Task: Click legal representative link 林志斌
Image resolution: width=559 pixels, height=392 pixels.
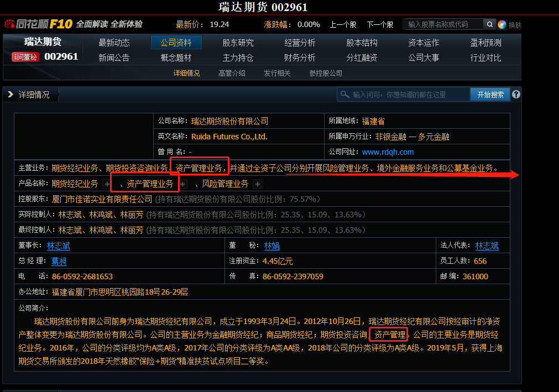Action: pyautogui.click(x=487, y=245)
